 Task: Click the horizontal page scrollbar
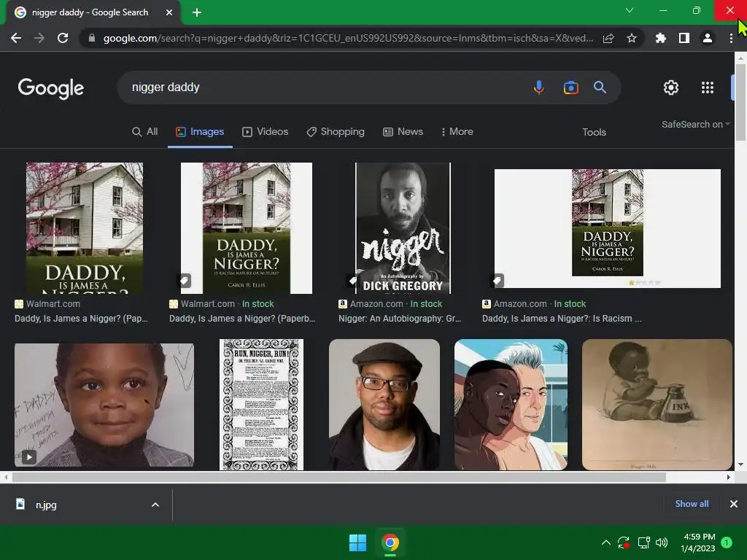click(x=339, y=477)
